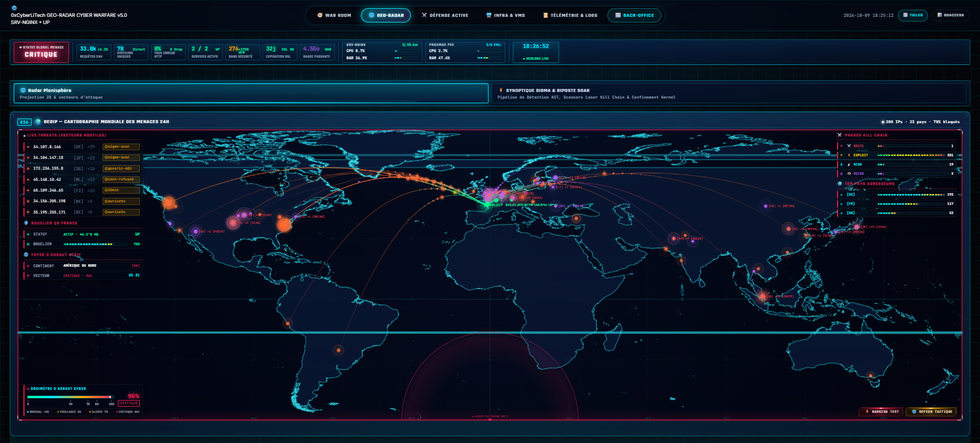The image size is (980, 443).
Task: Click the Requêtes 24H stat tile
Action: (x=94, y=52)
